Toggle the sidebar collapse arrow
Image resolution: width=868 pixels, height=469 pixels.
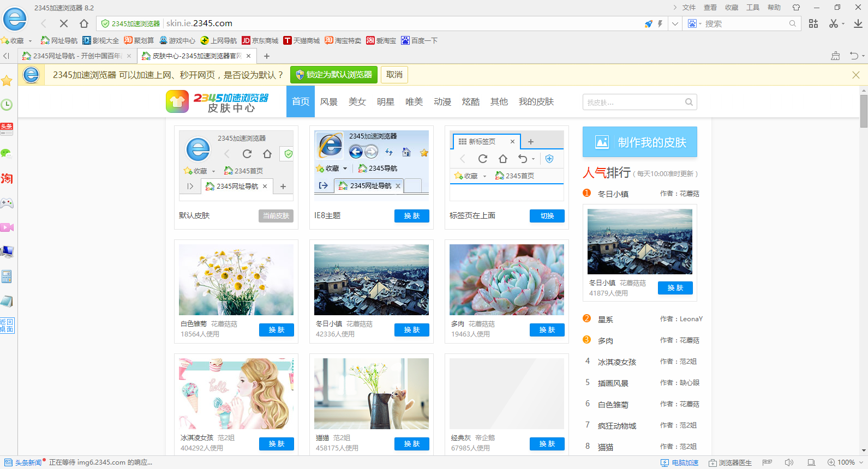[x=7, y=56]
